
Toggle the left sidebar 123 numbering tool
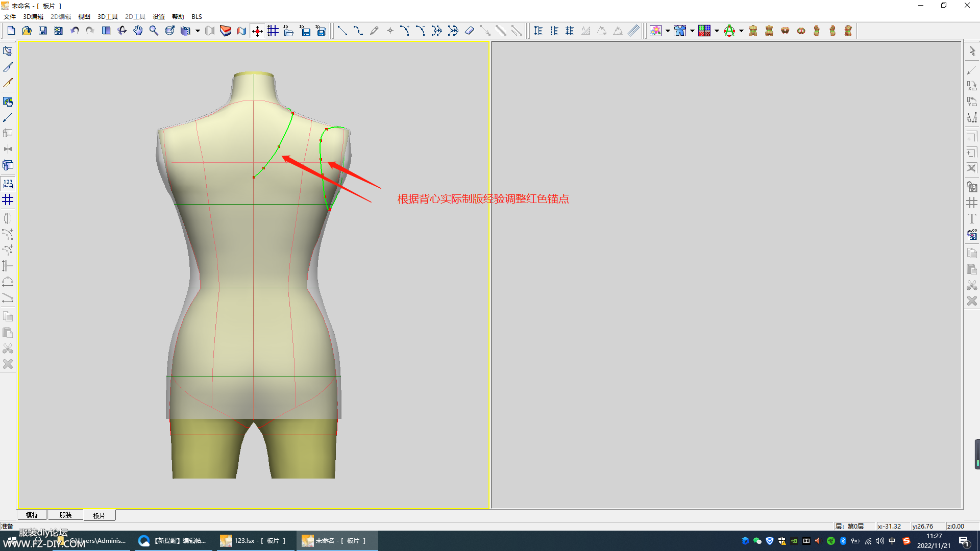click(x=8, y=184)
